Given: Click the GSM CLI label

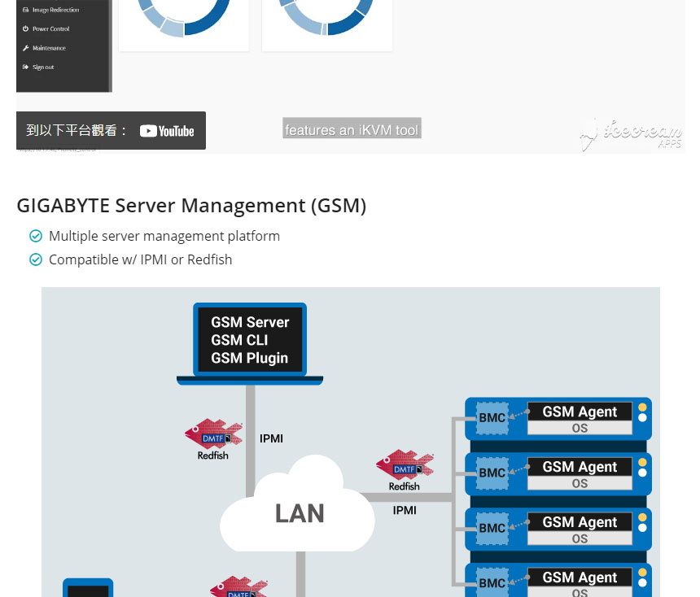Looking at the screenshot, I should point(239,340).
